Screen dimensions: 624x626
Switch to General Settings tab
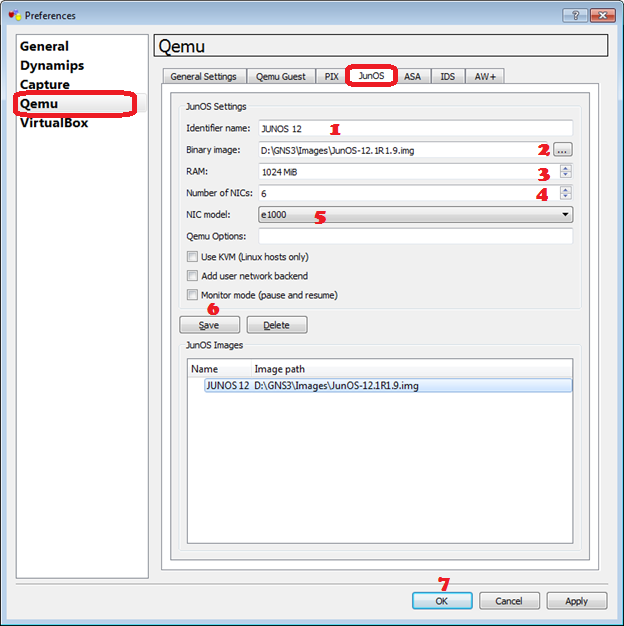[204, 76]
